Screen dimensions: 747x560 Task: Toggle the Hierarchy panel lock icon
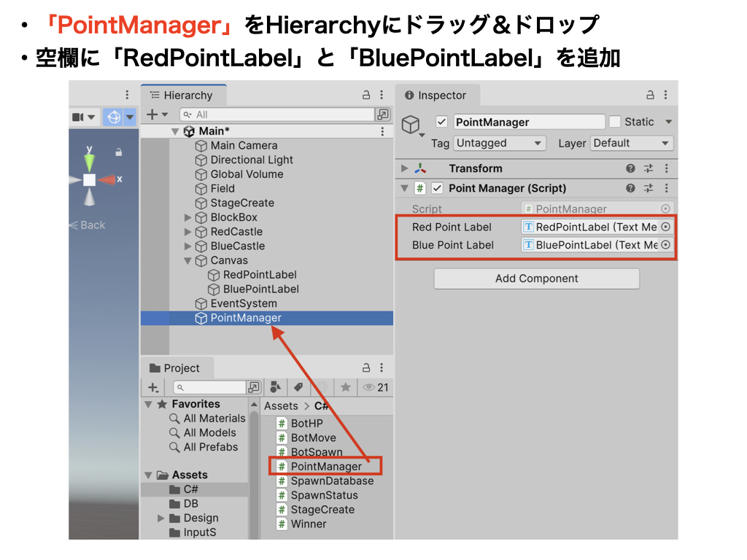pyautogui.click(x=366, y=95)
